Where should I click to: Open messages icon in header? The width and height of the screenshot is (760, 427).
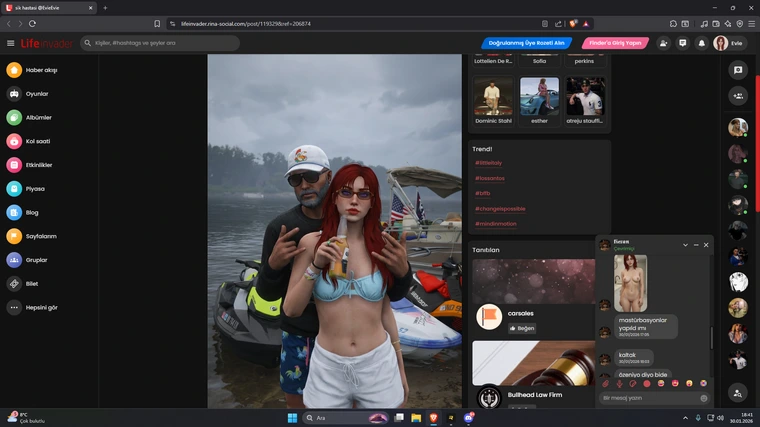coord(682,43)
